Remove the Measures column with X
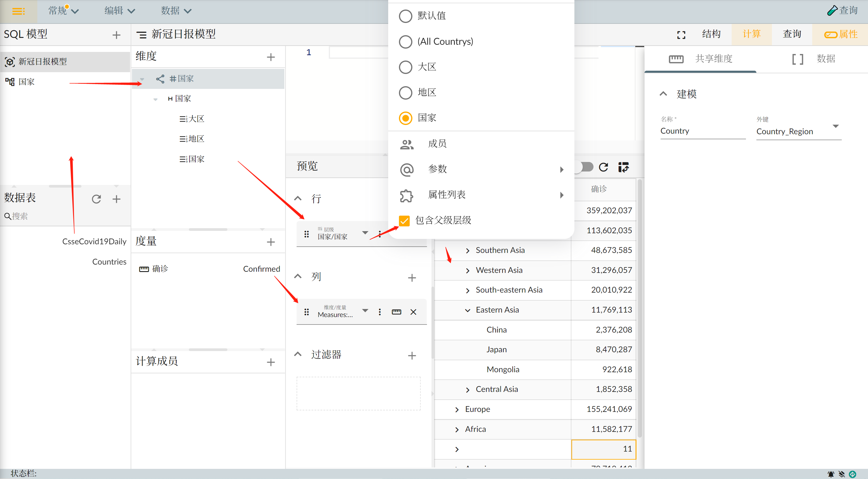Viewport: 868px width, 479px height. [413, 312]
